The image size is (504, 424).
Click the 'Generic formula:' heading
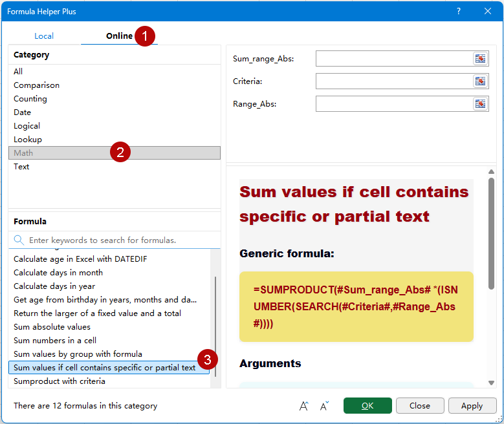coord(287,253)
